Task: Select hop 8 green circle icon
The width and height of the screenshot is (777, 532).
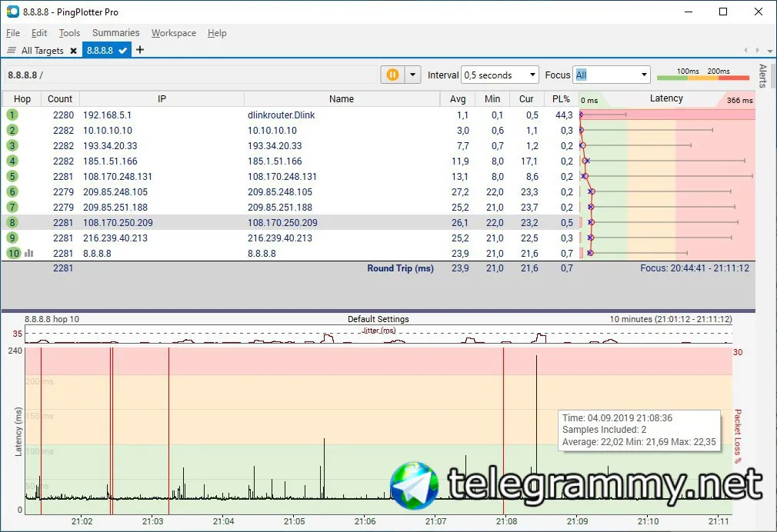Action: pos(12,222)
